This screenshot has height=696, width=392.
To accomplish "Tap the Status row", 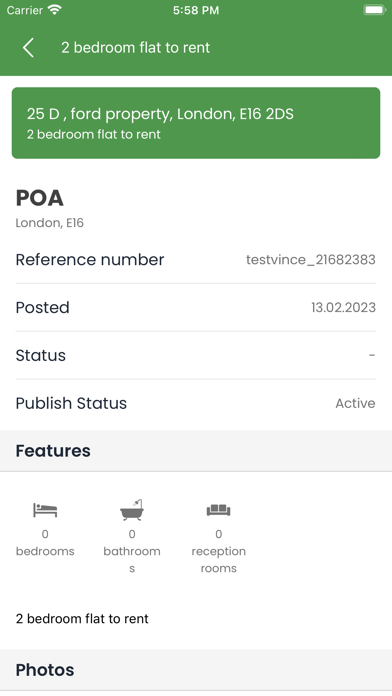I will (196, 355).
